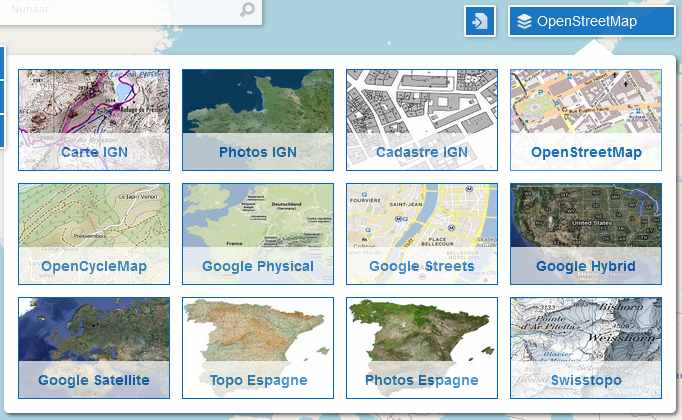Choose Google Satellite imagery

tap(94, 348)
